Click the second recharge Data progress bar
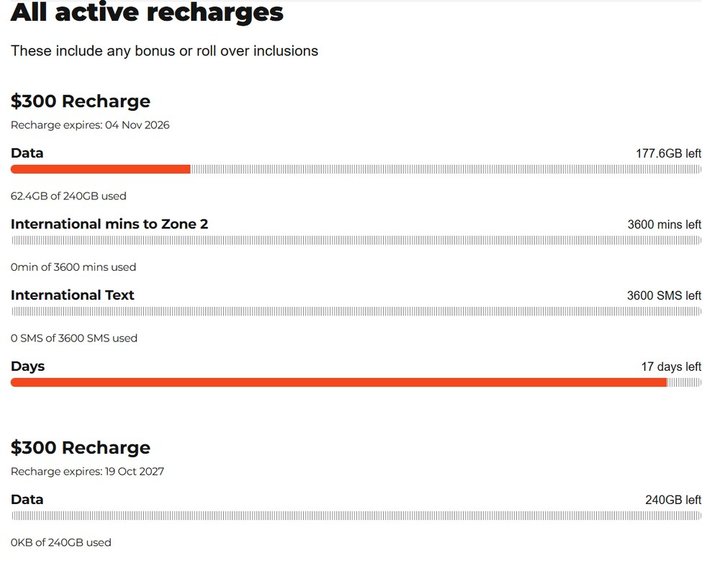 [356, 516]
